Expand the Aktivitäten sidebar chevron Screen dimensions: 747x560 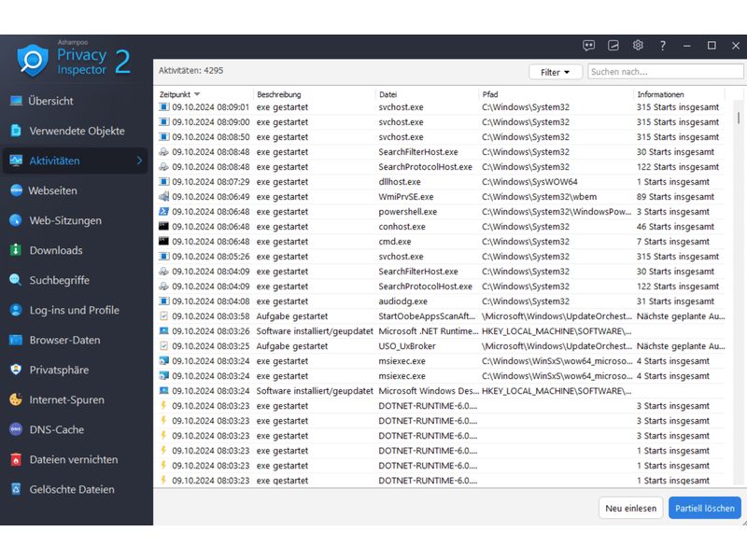click(x=139, y=161)
